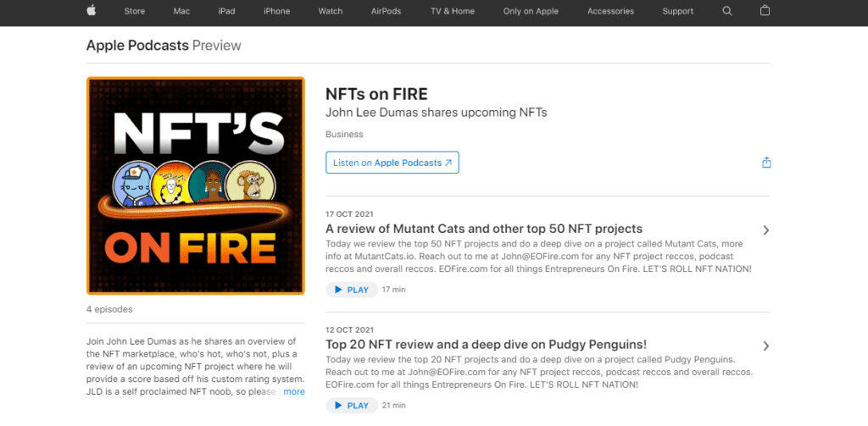Open the Only on Apple menu item
Image resolution: width=868 pixels, height=426 pixels.
(x=531, y=11)
